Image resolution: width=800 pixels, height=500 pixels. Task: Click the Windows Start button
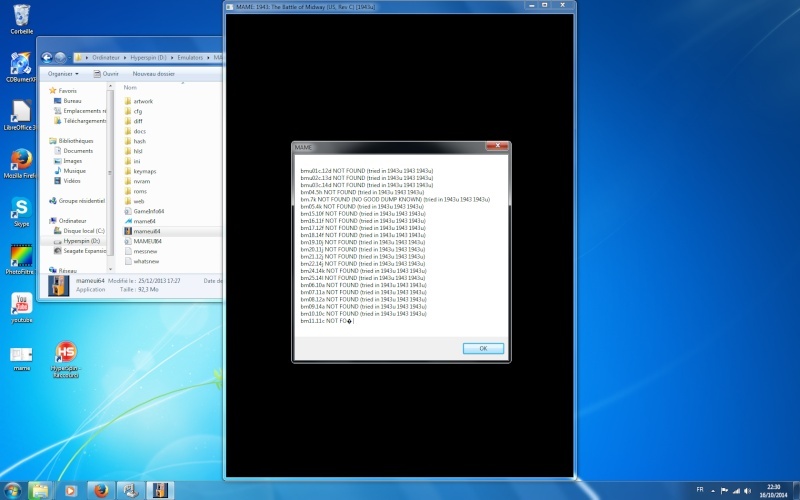coord(12,491)
